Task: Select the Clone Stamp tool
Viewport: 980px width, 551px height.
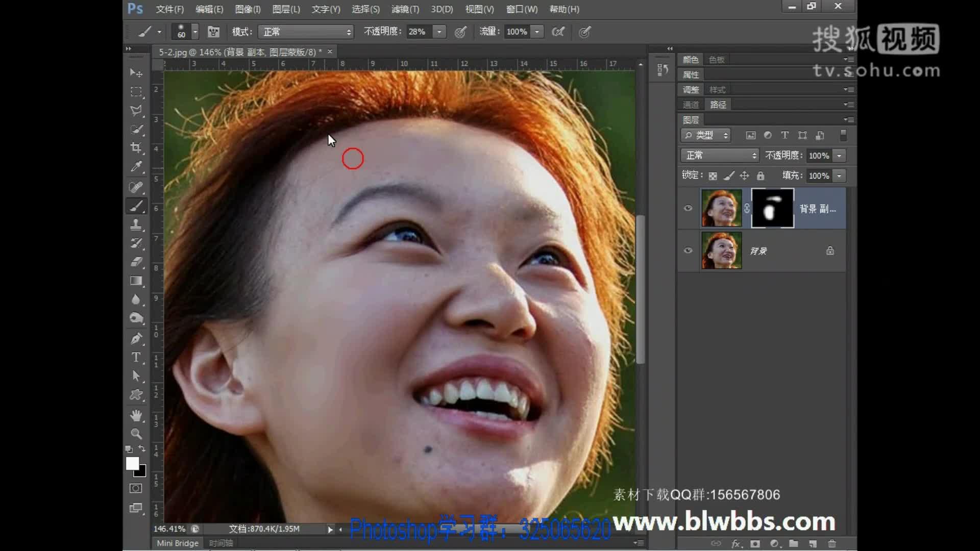Action: coord(136,224)
